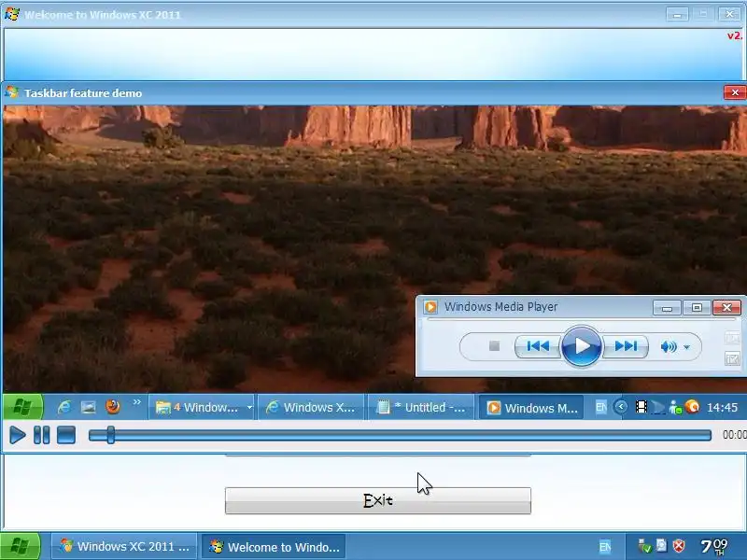Click the film strip tray icon in video
Image resolution: width=747 pixels, height=560 pixels.
(641, 407)
